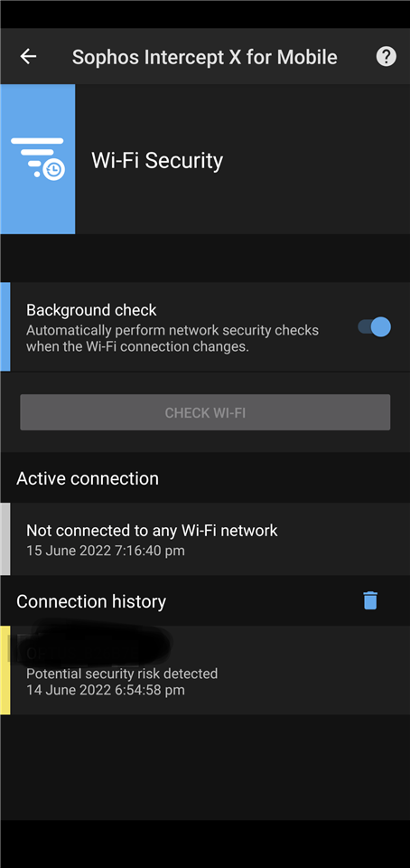Image resolution: width=410 pixels, height=868 pixels.
Task: Tap the Wi-Fi Security heading text
Action: (x=157, y=160)
